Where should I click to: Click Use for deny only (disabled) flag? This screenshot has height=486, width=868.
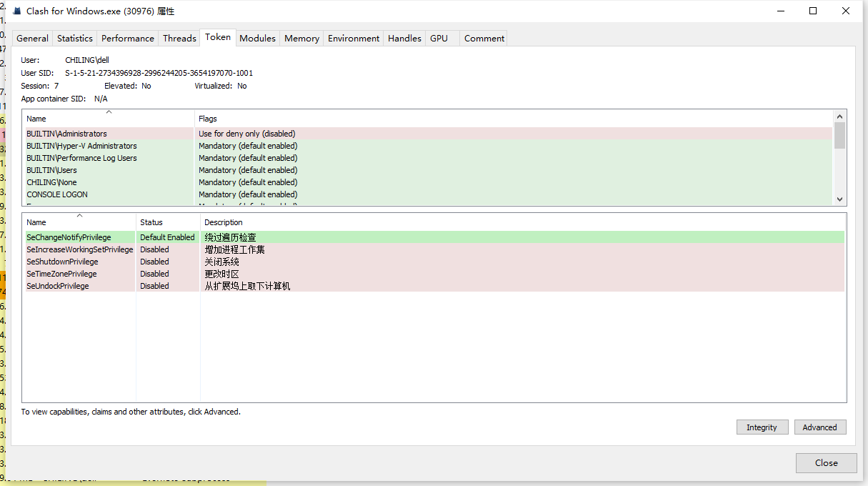(247, 134)
